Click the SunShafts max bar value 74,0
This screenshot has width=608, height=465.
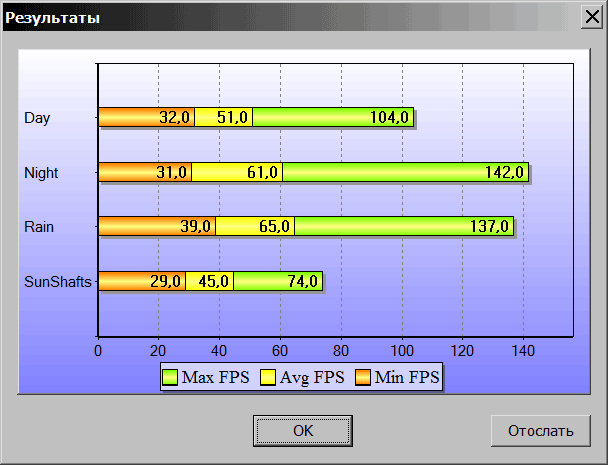coord(302,281)
